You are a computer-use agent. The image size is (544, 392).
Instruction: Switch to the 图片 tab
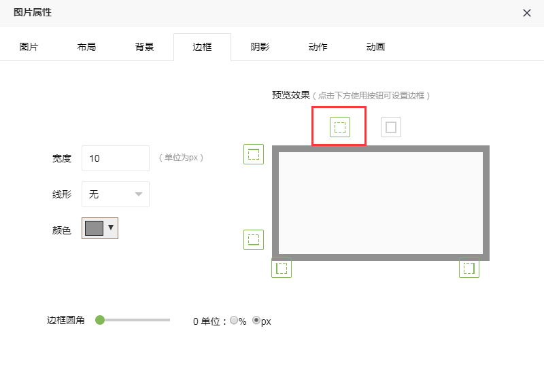(x=29, y=47)
